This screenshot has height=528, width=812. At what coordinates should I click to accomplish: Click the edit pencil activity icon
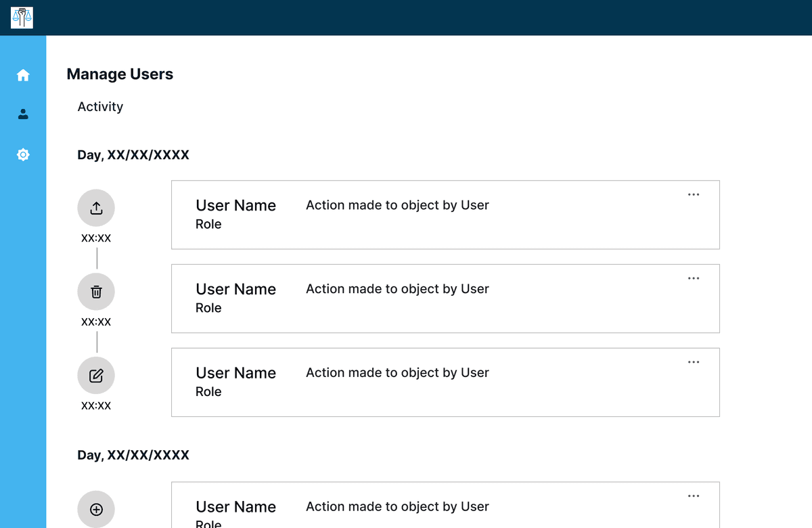click(96, 376)
